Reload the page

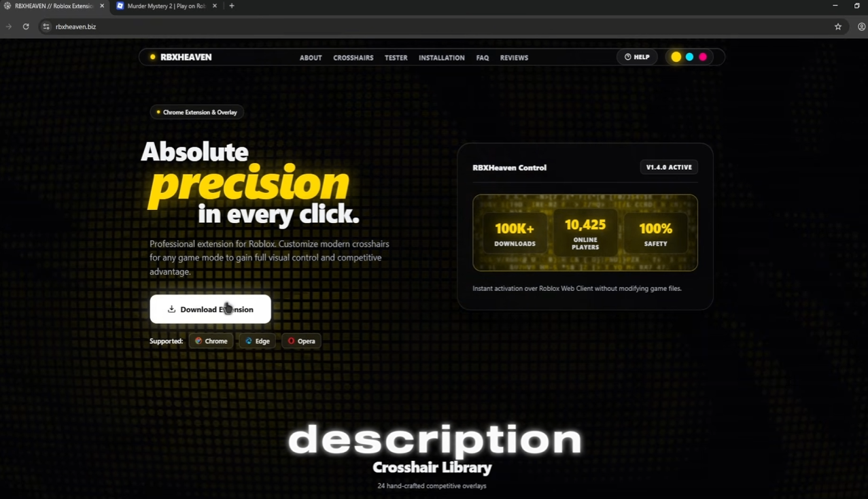point(26,27)
